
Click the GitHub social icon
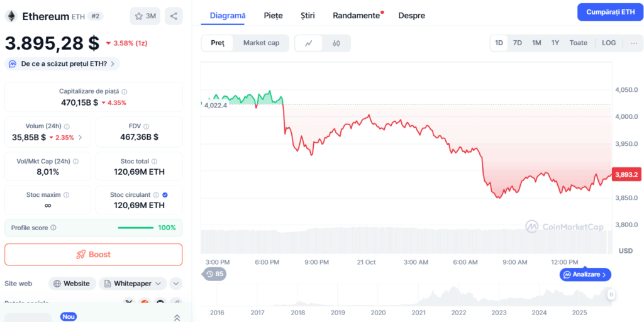click(x=160, y=303)
